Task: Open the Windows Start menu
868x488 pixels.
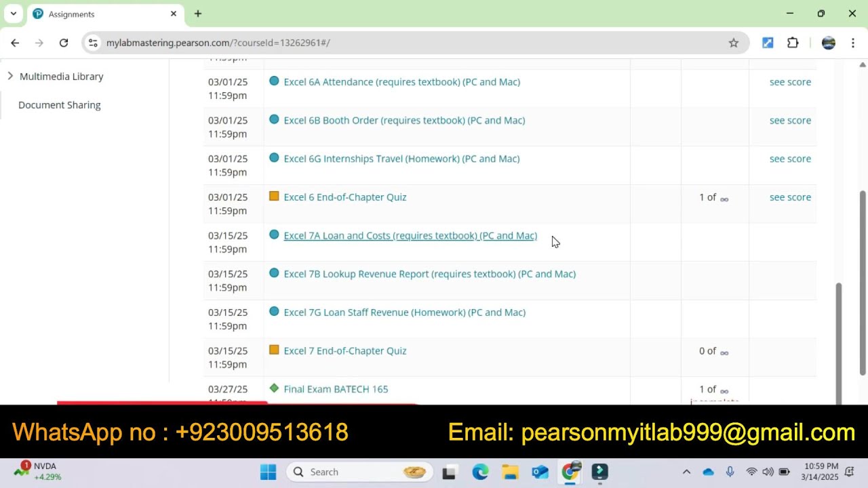Action: [268, 472]
